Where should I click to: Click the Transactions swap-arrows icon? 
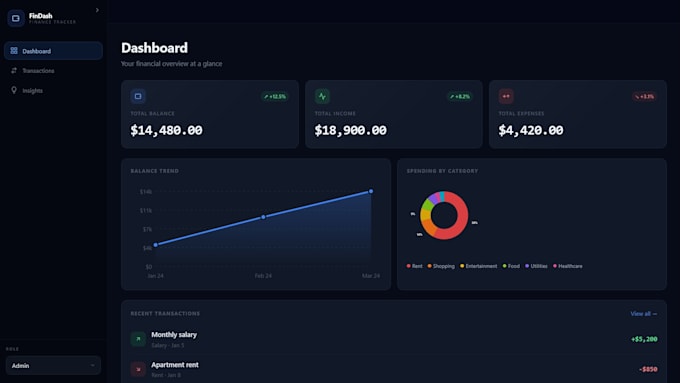[14, 70]
